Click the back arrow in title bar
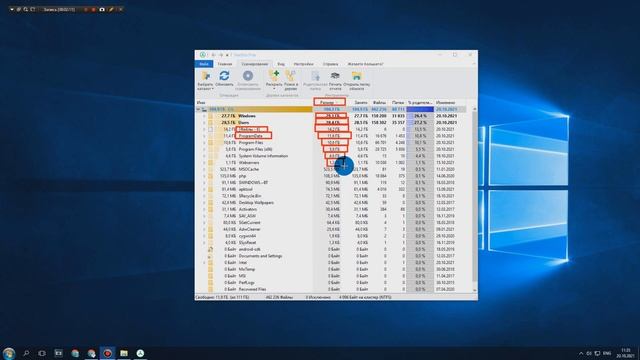This screenshot has width=640, height=360. (213, 55)
